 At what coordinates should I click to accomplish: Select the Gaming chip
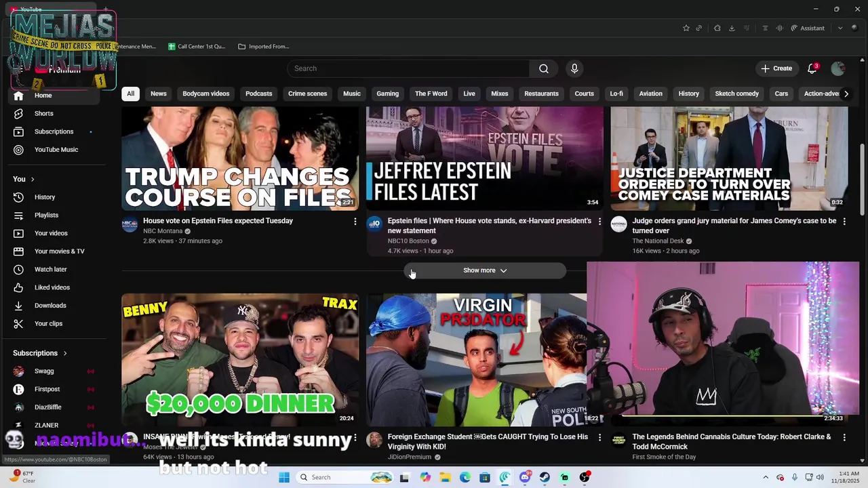pos(387,94)
